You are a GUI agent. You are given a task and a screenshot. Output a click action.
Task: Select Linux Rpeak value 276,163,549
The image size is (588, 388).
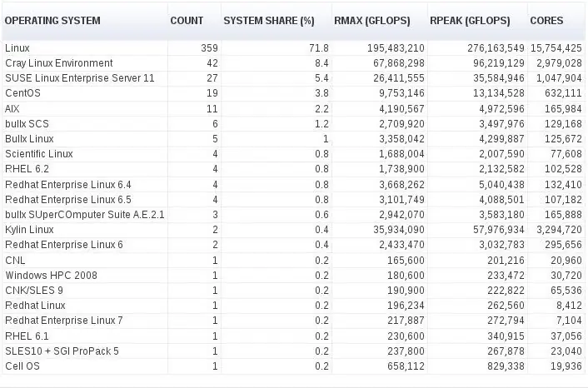tap(496, 48)
